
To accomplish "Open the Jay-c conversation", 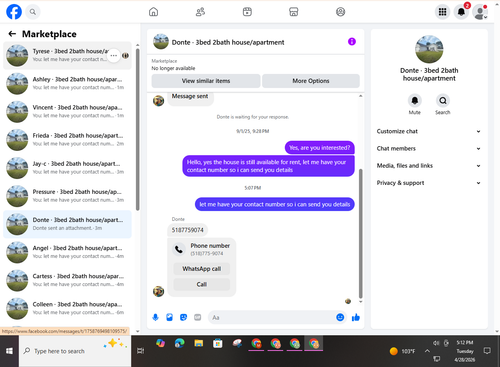I will (x=67, y=168).
